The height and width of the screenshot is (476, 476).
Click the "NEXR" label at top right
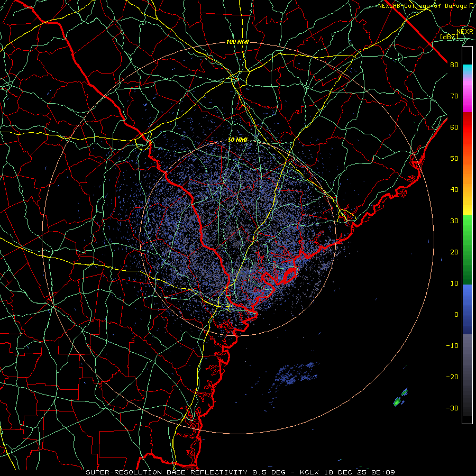pyautogui.click(x=464, y=31)
